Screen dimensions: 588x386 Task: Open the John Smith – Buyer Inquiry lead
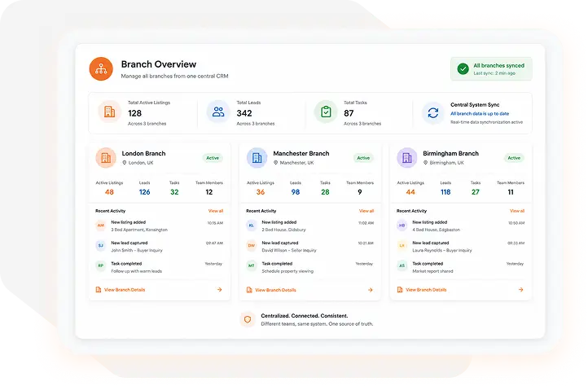point(137,250)
